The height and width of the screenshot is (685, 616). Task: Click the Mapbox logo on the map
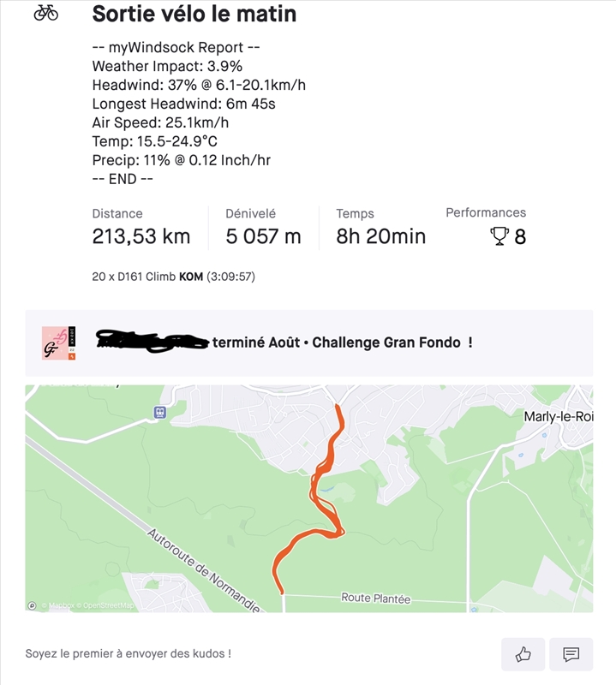pos(56,605)
